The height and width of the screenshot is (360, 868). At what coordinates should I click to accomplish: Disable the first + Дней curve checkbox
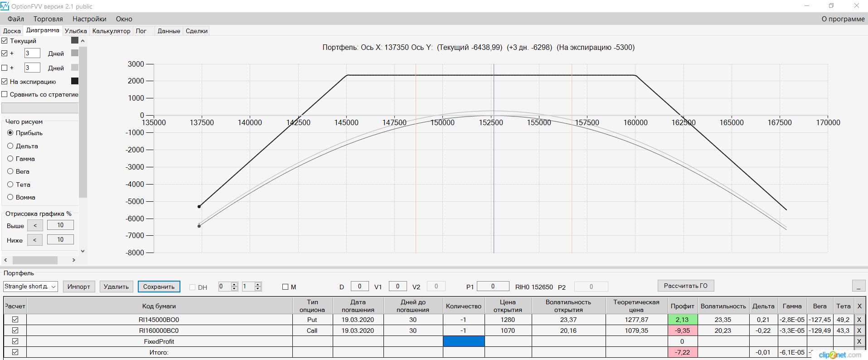click(x=5, y=54)
